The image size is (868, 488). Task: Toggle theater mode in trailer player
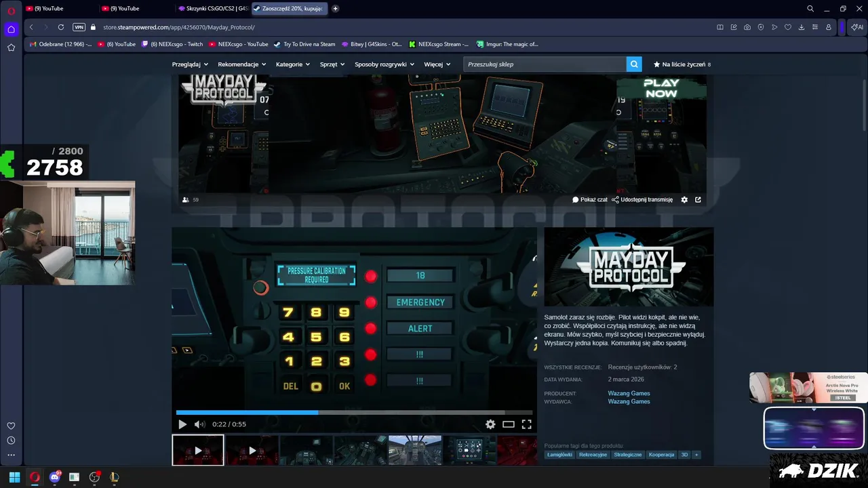[509, 424]
